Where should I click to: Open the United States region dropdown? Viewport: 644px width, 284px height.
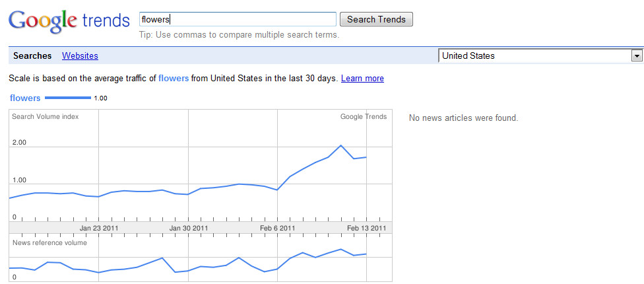pos(540,56)
